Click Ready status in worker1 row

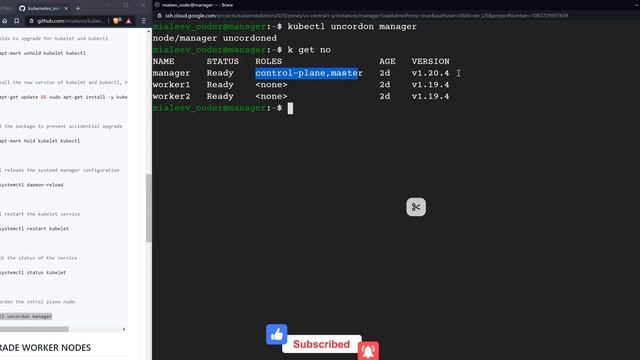220,84
